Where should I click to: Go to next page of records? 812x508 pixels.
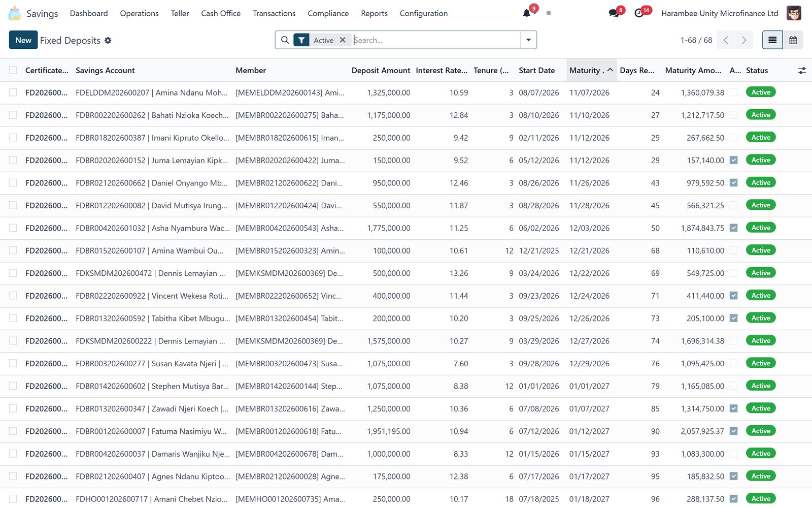744,40
